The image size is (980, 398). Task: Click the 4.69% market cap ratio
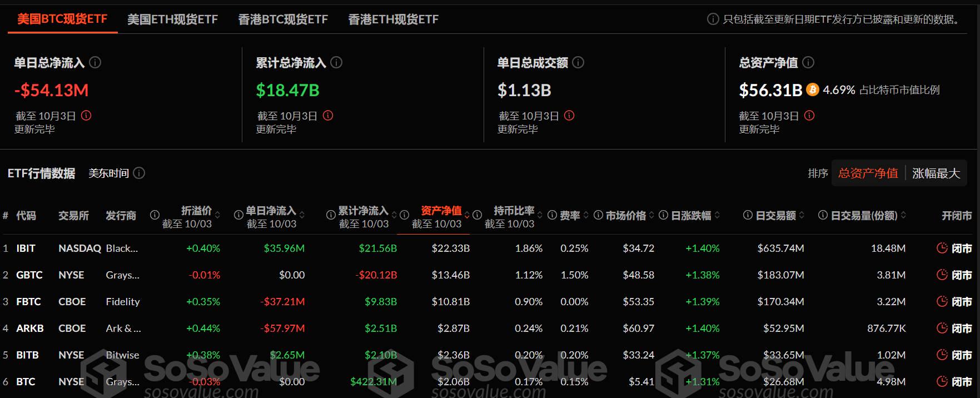coord(839,89)
